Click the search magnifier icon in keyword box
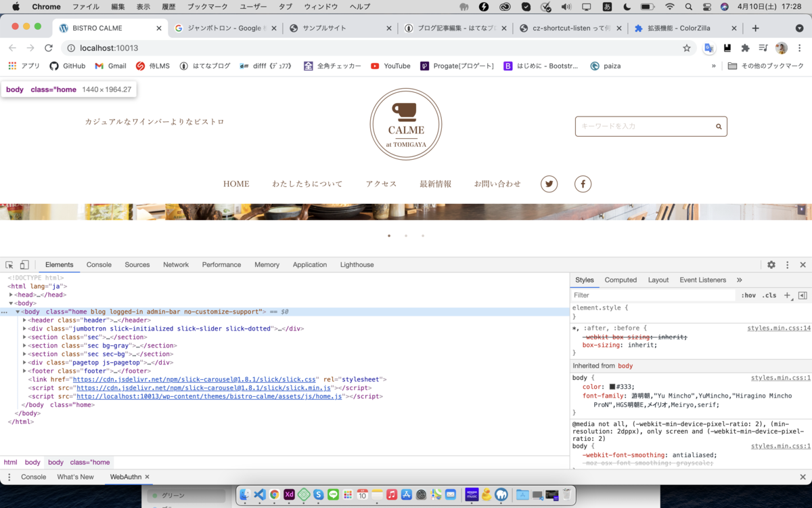Viewport: 812px width, 508px height. pos(719,127)
